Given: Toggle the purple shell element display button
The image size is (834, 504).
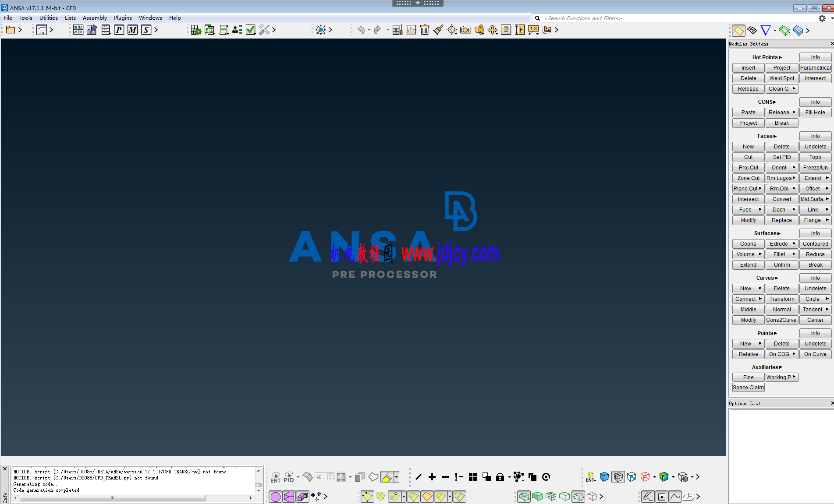Looking at the screenshot, I should [x=289, y=497].
